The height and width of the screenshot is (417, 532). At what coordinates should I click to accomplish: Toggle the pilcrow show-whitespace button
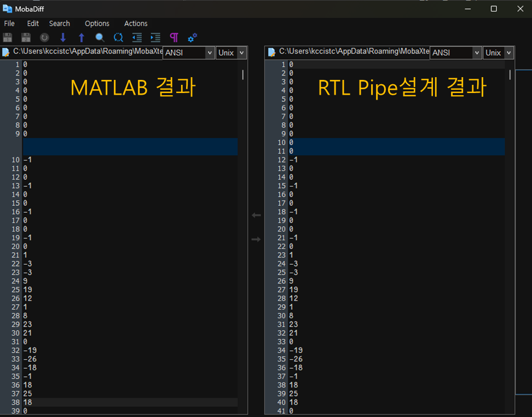point(174,38)
